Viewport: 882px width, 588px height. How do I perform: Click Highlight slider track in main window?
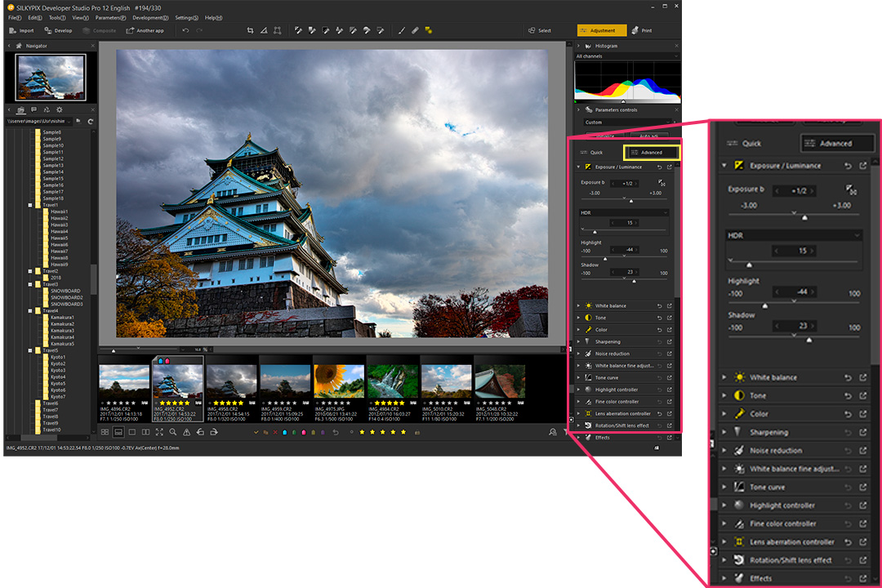(625, 256)
